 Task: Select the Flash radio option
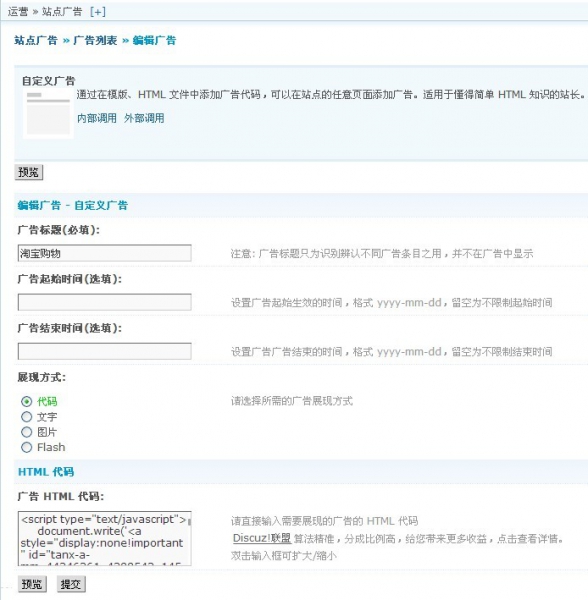pos(26,447)
